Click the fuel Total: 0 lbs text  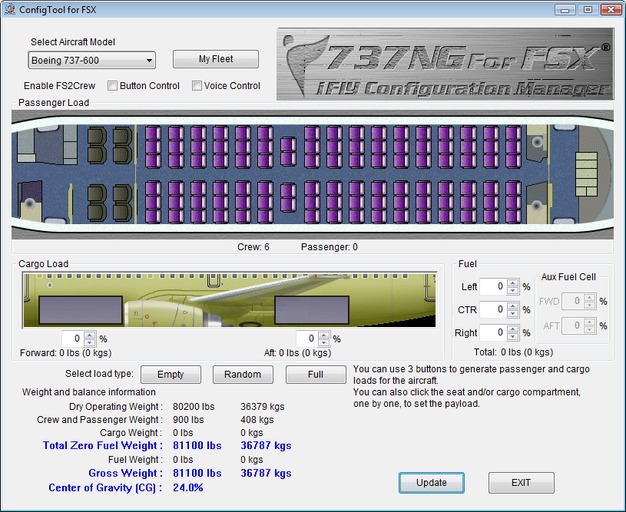pos(513,352)
